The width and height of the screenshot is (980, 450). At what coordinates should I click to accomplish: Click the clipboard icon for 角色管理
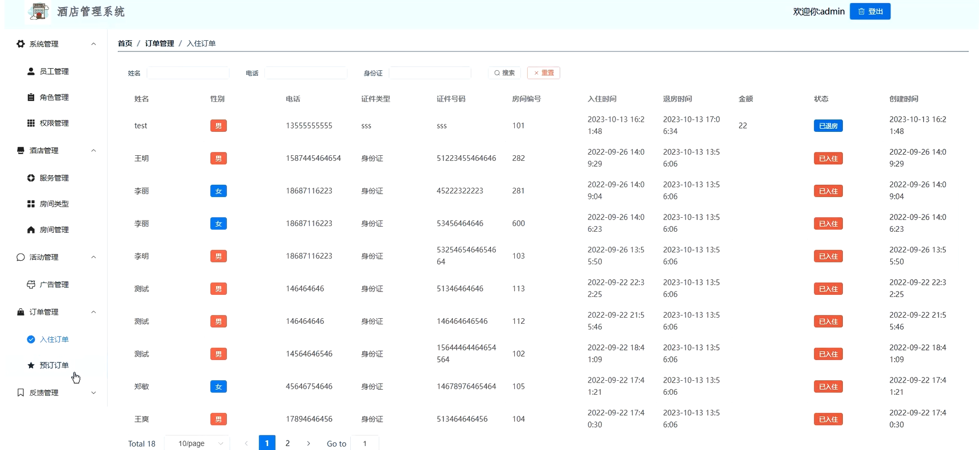[31, 97]
